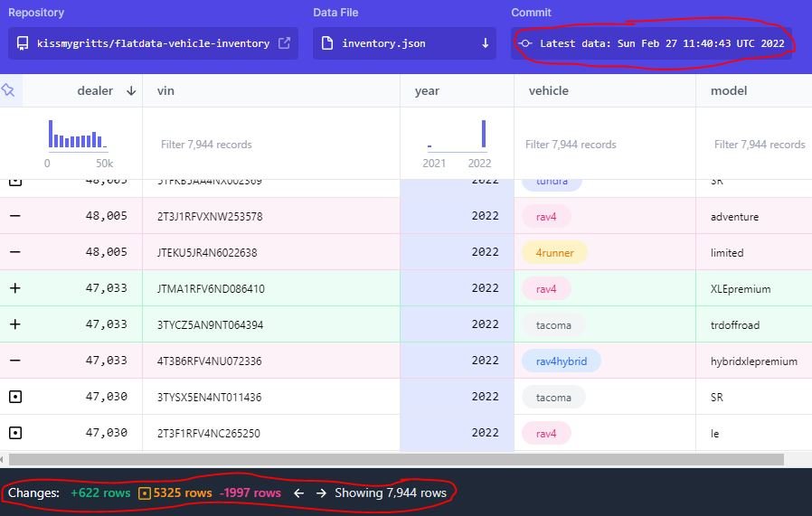The height and width of the screenshot is (516, 812).
Task: Click rav4 tag in le row
Action: pos(546,433)
